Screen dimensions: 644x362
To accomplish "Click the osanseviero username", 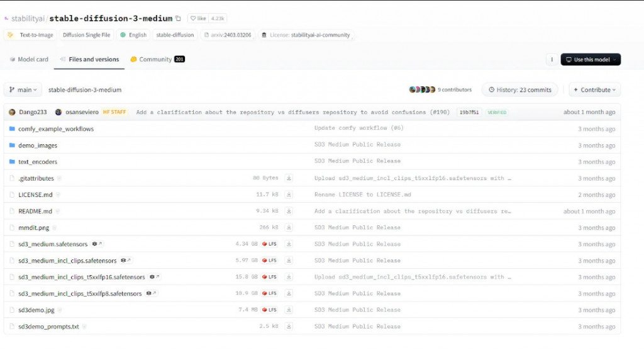I will [82, 112].
